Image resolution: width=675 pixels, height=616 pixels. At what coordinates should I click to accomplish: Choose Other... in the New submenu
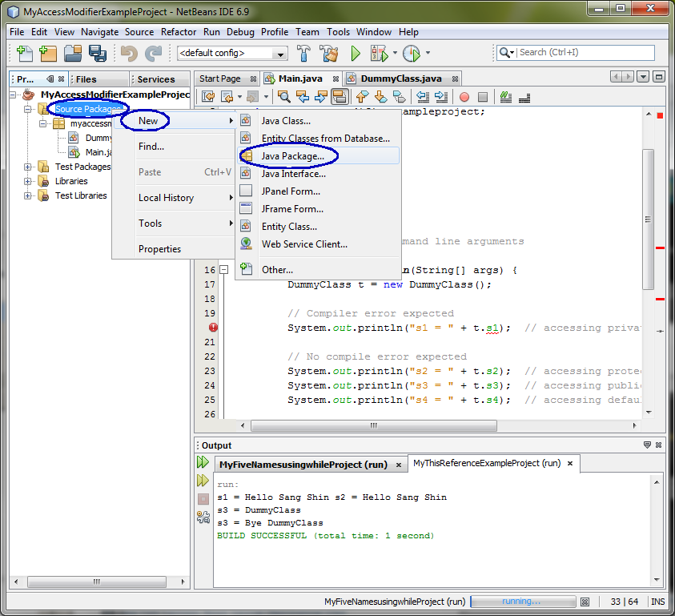318,270
